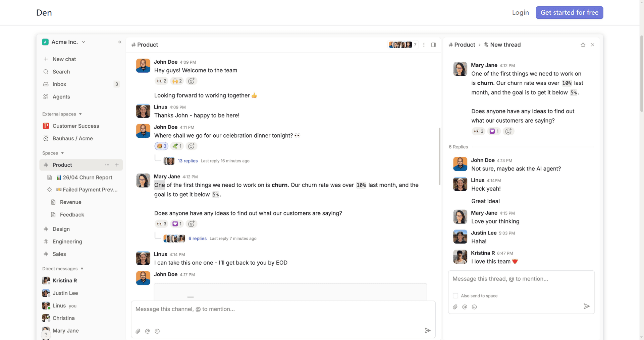Enable the Also send to space checkbox

click(455, 296)
